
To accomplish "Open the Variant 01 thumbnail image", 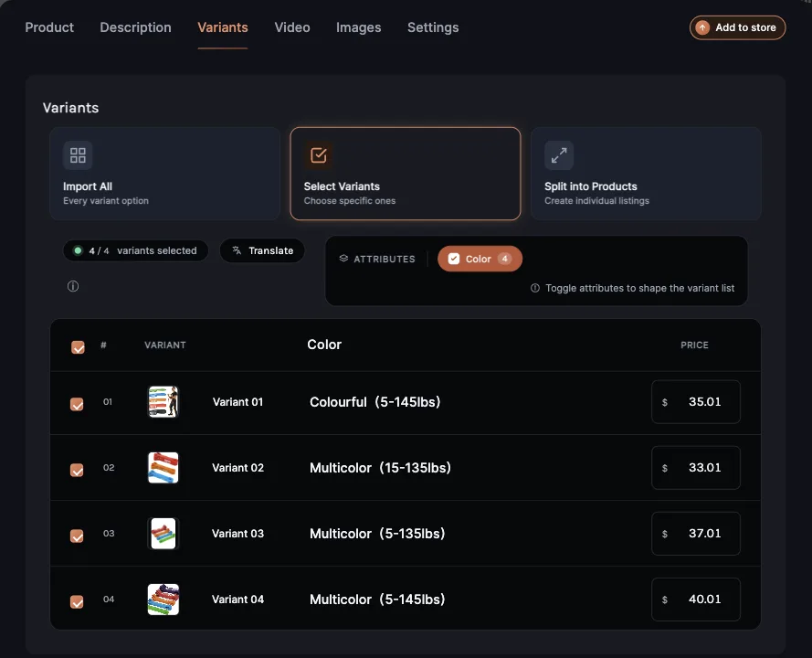I will pyautogui.click(x=163, y=401).
